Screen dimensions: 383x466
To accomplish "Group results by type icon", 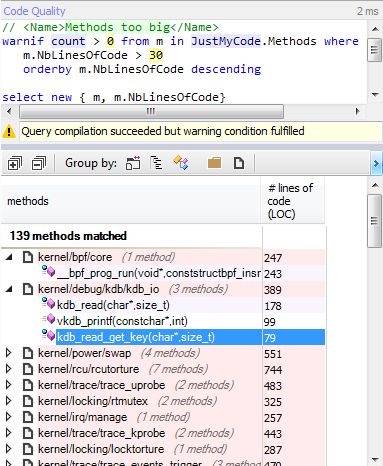I will pos(181,163).
